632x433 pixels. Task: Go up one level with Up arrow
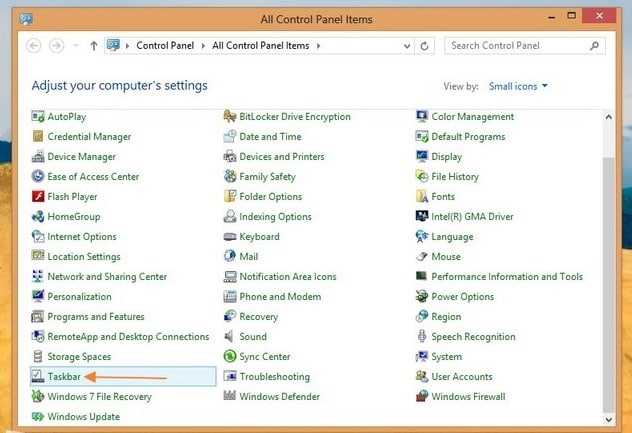(x=94, y=46)
